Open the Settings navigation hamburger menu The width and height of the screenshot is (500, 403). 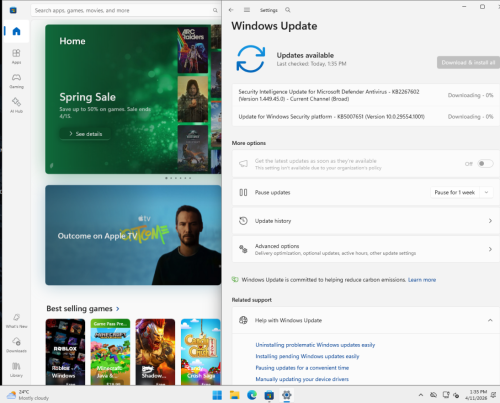click(x=247, y=10)
